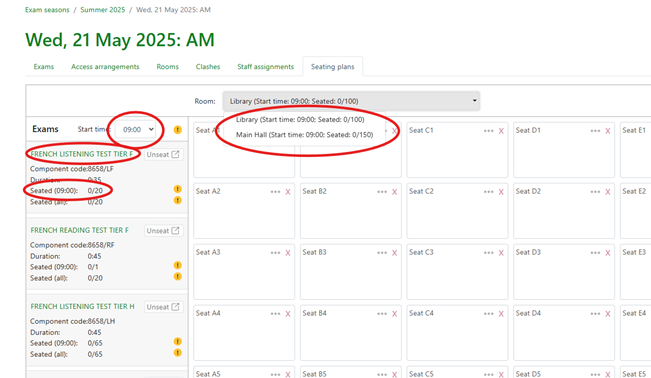
Task: Switch to the Access arrangements tab
Action: (105, 66)
